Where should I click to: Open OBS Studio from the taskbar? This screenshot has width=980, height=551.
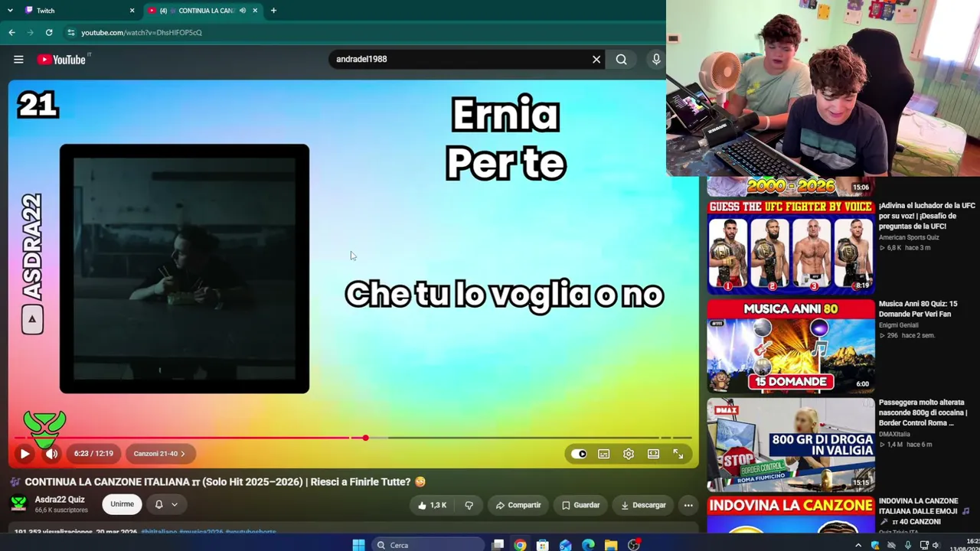[x=634, y=545]
